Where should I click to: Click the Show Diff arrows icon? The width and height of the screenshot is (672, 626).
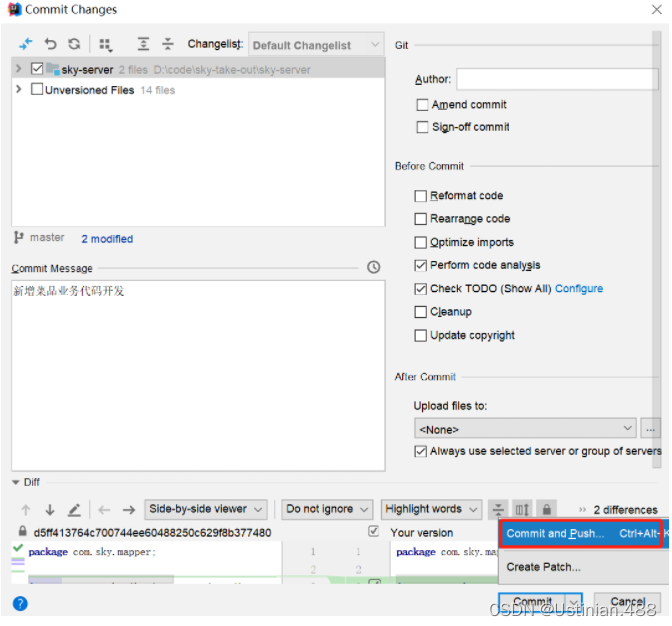click(x=26, y=44)
